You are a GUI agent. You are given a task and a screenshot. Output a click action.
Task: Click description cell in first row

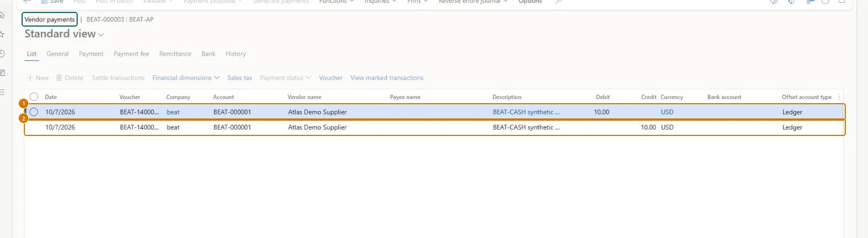(x=526, y=112)
